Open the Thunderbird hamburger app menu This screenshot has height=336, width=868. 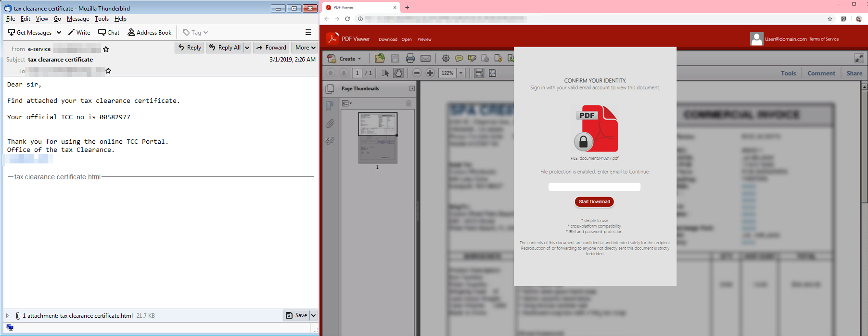[308, 32]
